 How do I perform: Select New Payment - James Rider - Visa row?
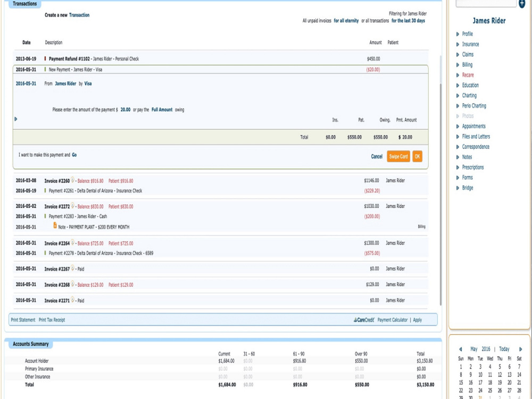(x=221, y=70)
